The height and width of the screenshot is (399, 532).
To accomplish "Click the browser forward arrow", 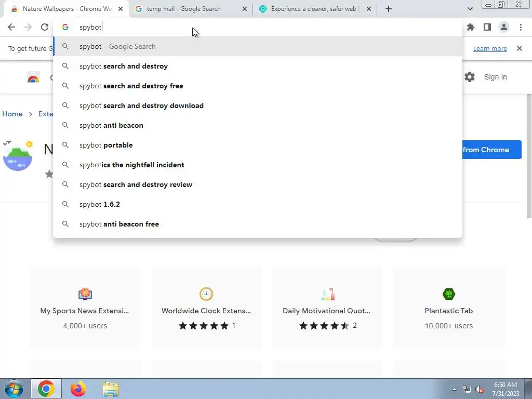I will coord(28,27).
